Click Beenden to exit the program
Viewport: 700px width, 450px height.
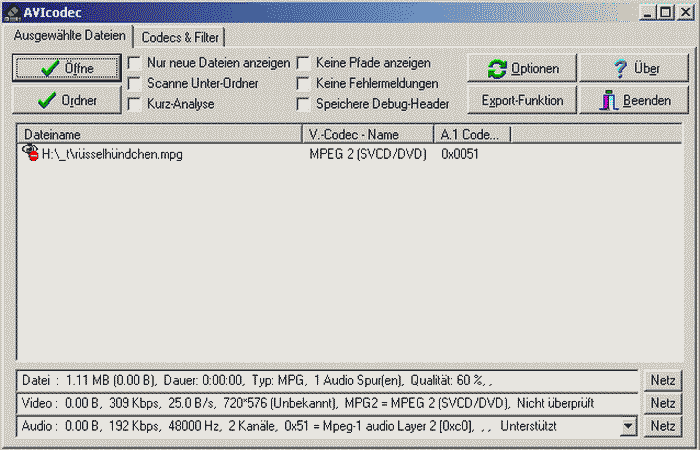coord(632,101)
